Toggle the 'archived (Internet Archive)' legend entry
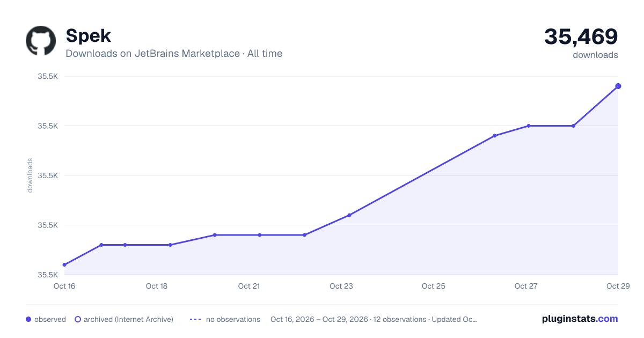Image resolution: width=644 pixels, height=338 pixels. (124, 319)
